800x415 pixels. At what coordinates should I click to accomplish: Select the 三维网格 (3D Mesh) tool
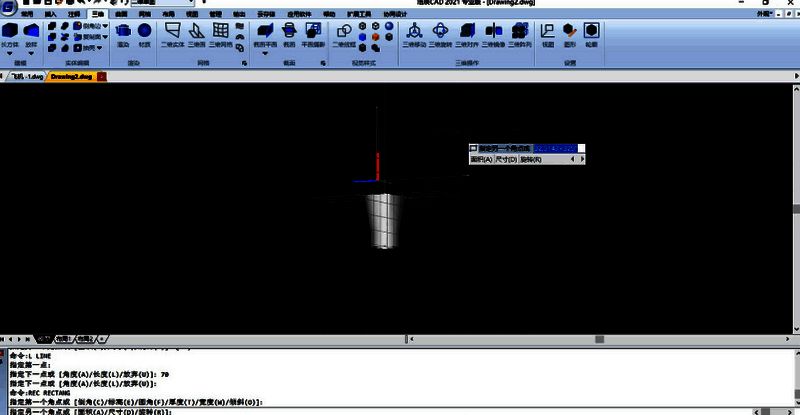pyautogui.click(x=220, y=34)
